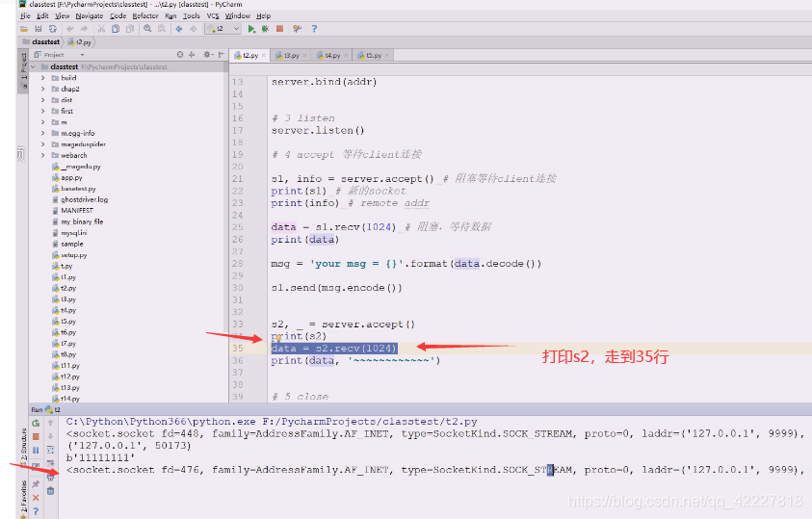The height and width of the screenshot is (519, 812).
Task: Open the Favorites side tool window
Action: click(23, 498)
